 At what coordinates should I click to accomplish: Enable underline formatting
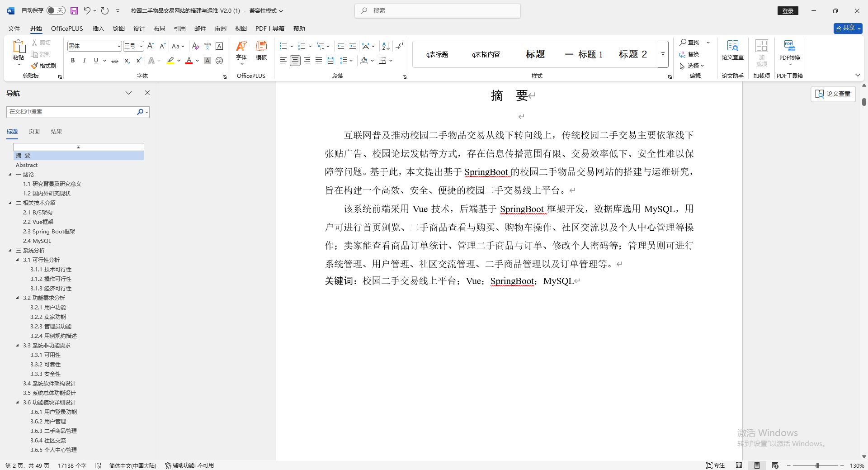click(x=96, y=60)
